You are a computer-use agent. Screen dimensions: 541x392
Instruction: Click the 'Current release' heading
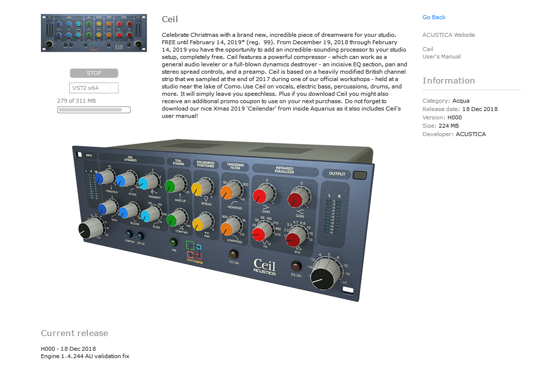pos(75,333)
